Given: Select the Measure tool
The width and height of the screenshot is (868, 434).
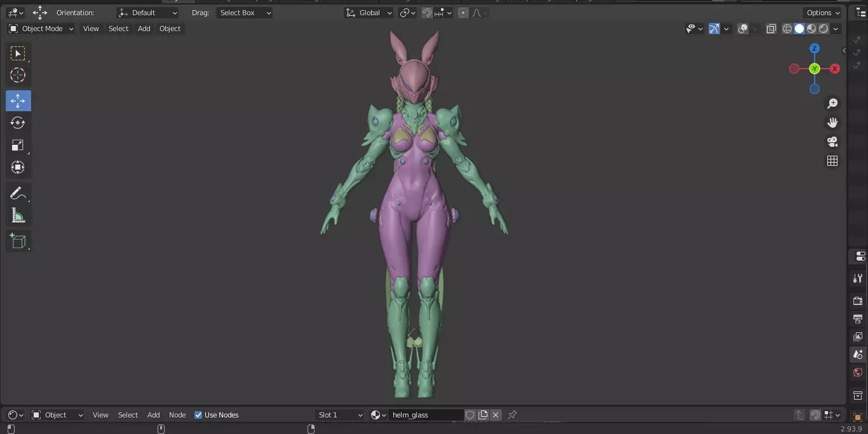Looking at the screenshot, I should tap(18, 216).
